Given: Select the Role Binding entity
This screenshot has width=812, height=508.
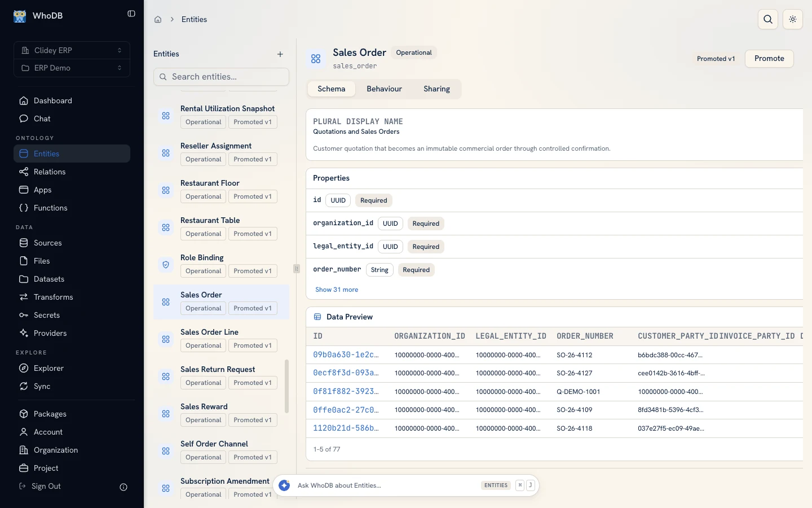Looking at the screenshot, I should coord(221,265).
